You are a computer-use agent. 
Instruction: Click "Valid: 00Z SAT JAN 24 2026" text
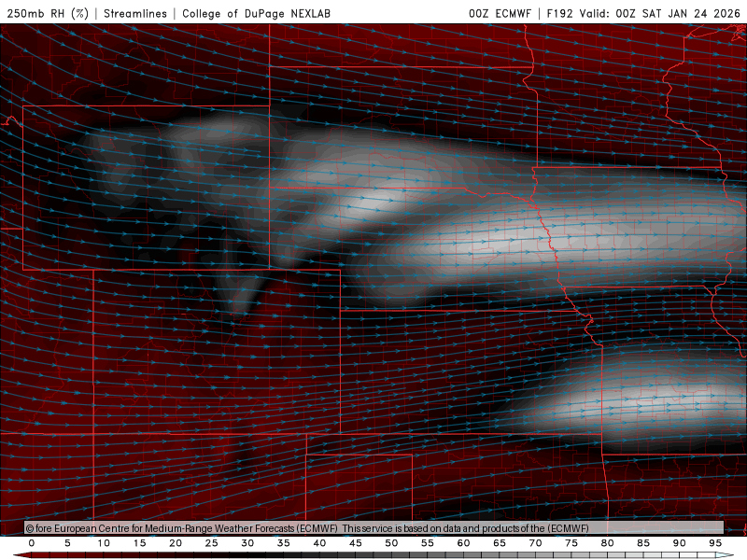[660, 13]
